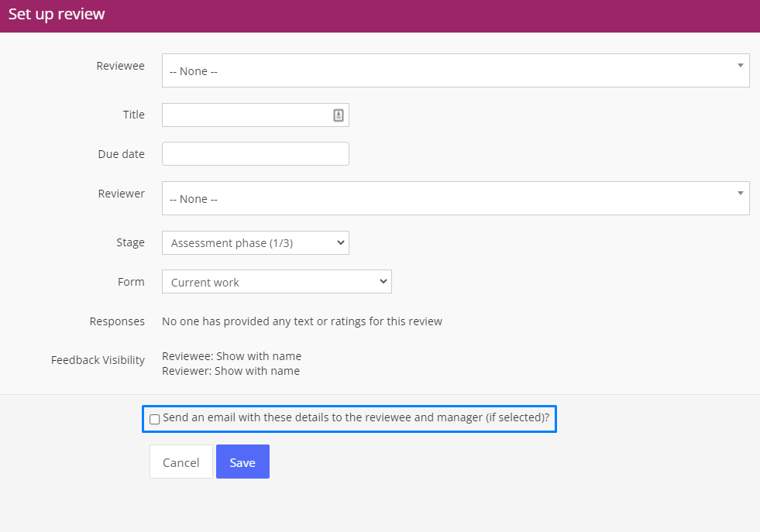The image size is (760, 532).
Task: Cancel the review setup
Action: point(181,462)
